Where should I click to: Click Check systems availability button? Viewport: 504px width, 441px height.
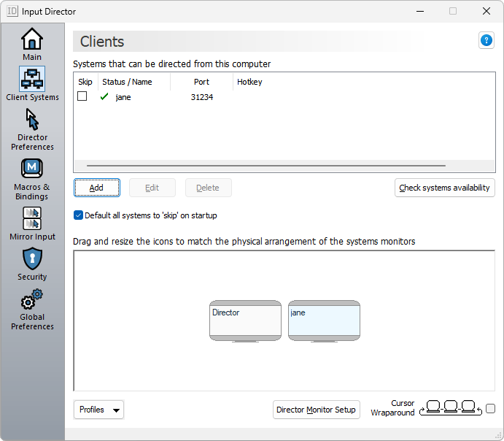coord(444,188)
